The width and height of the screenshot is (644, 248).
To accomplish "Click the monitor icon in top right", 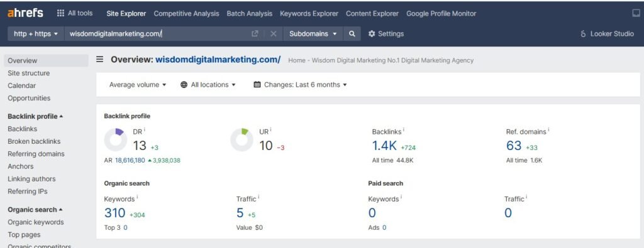I will point(636,13).
